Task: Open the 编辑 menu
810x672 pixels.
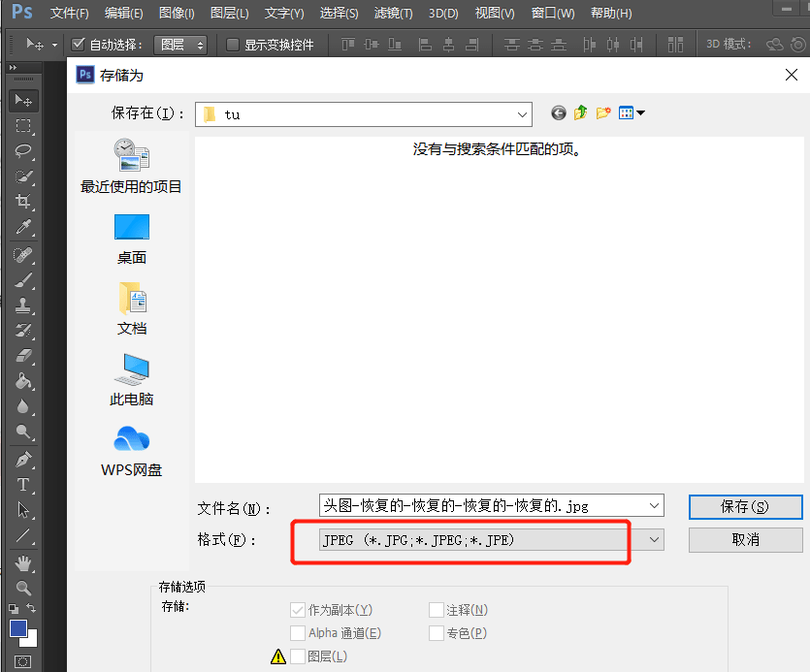Action: coord(123,13)
